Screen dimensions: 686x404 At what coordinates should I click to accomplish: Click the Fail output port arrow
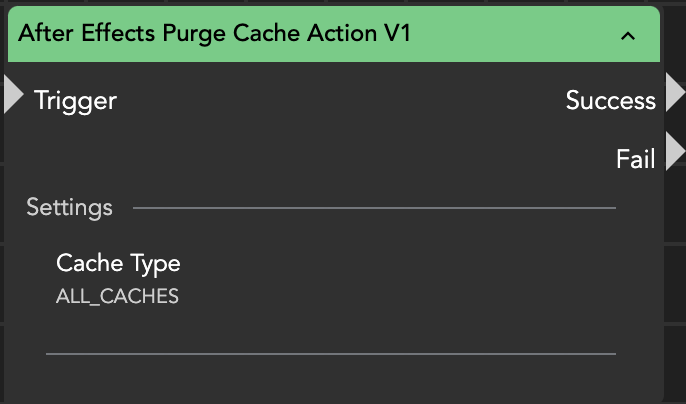click(673, 152)
